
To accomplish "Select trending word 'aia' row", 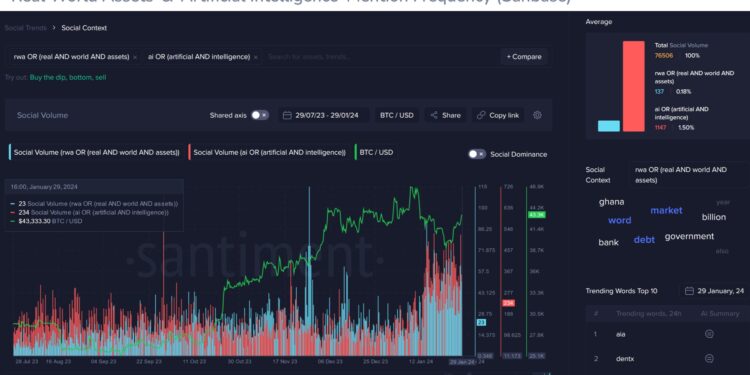I will [x=668, y=334].
